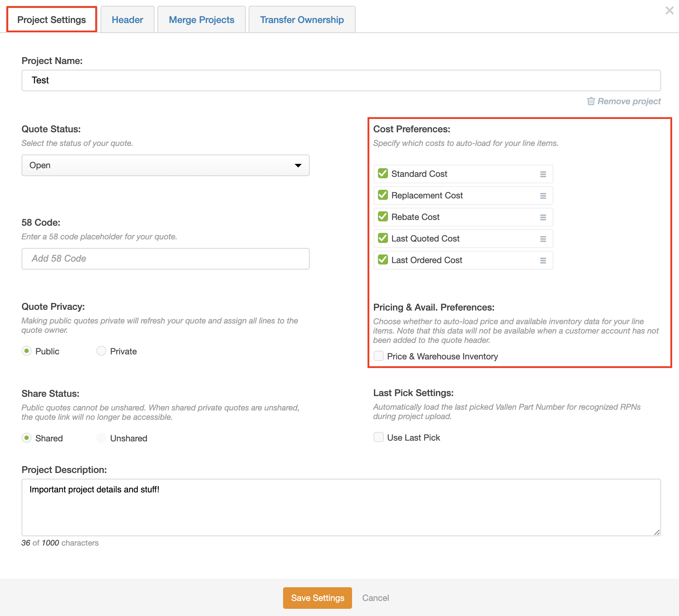
Task: Select the Private quote privacy option
Action: point(101,351)
